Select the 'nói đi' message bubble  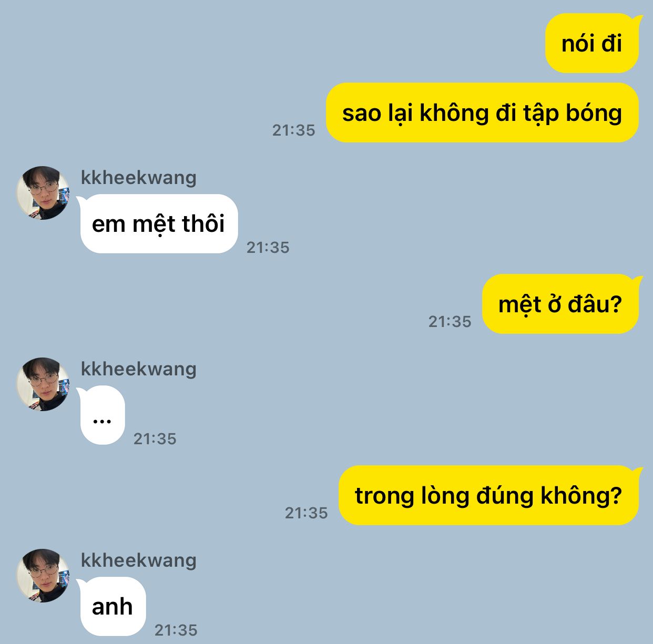point(593,43)
